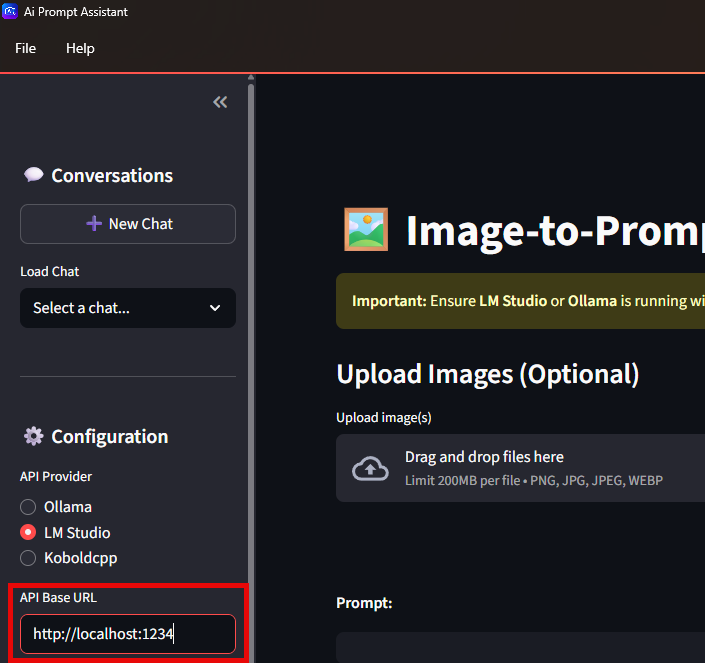705x663 pixels.
Task: Start a New Chat
Action: pyautogui.click(x=128, y=224)
